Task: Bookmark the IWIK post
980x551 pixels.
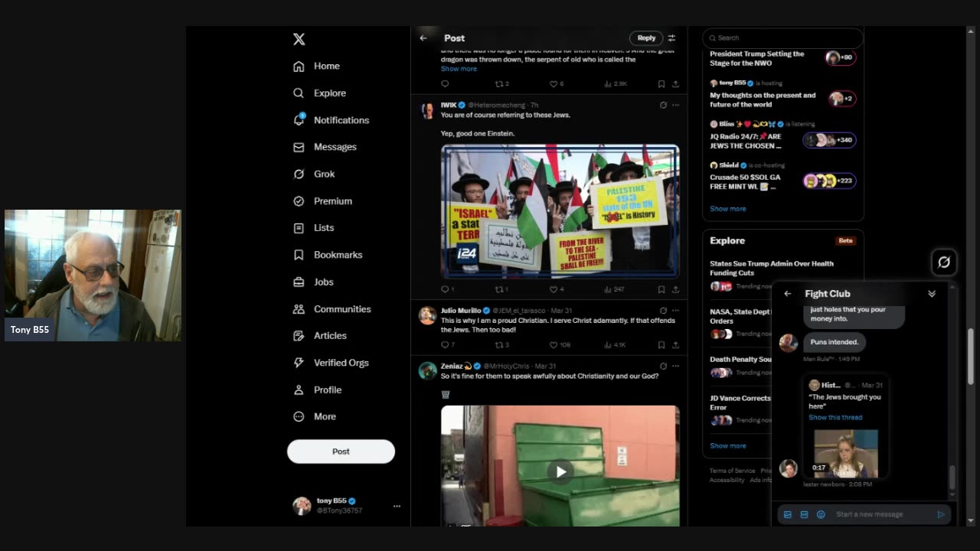Action: pos(661,289)
